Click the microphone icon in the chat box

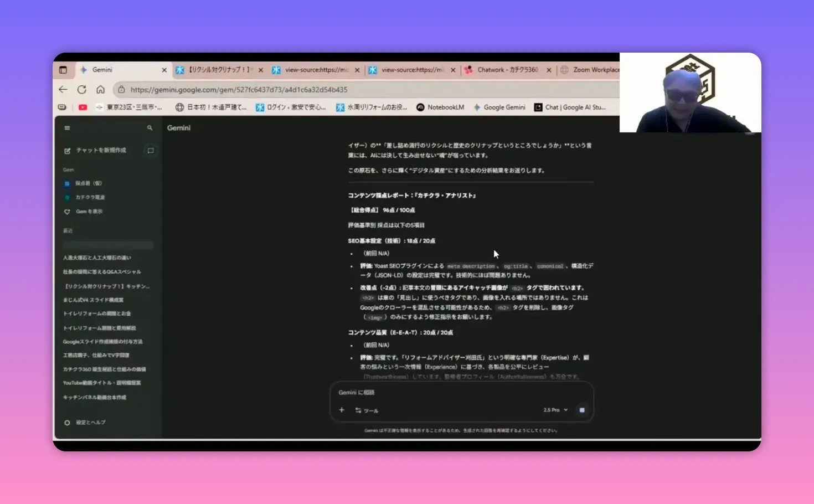click(x=581, y=410)
